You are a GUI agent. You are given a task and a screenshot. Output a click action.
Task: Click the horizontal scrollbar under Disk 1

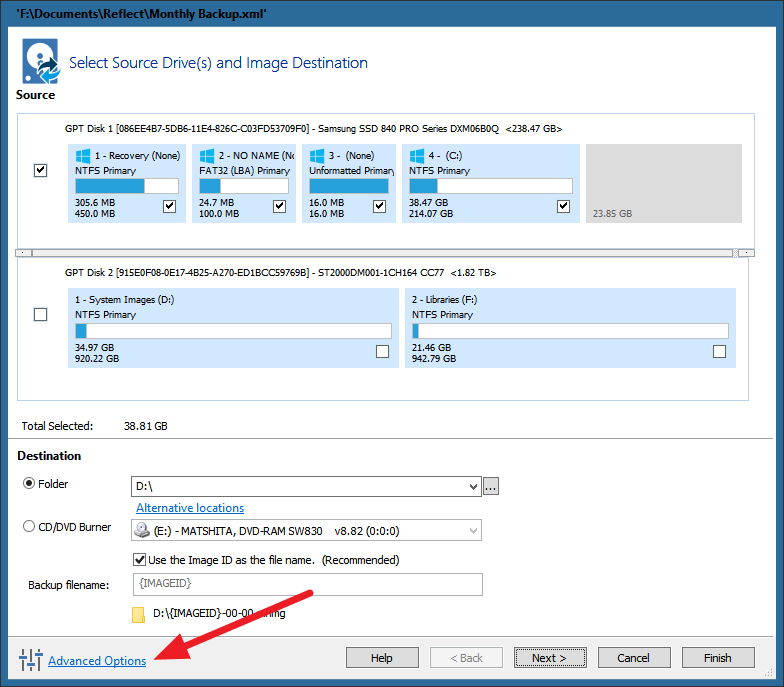coord(382,253)
